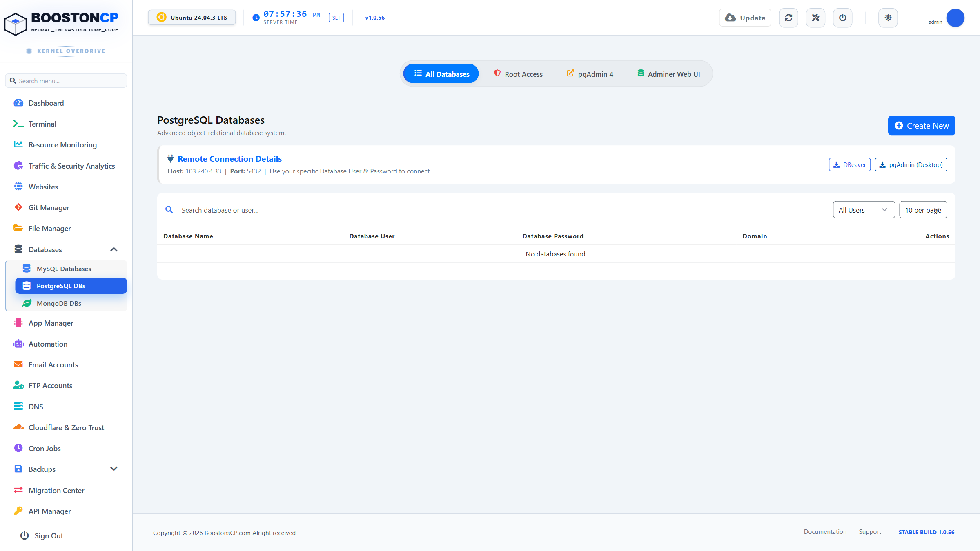This screenshot has height=551, width=980.
Task: Focus the Search menu field
Action: (66, 81)
